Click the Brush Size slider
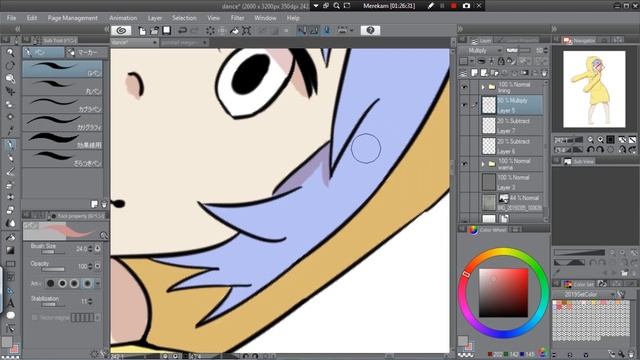This screenshot has height=360, width=640. (53, 252)
